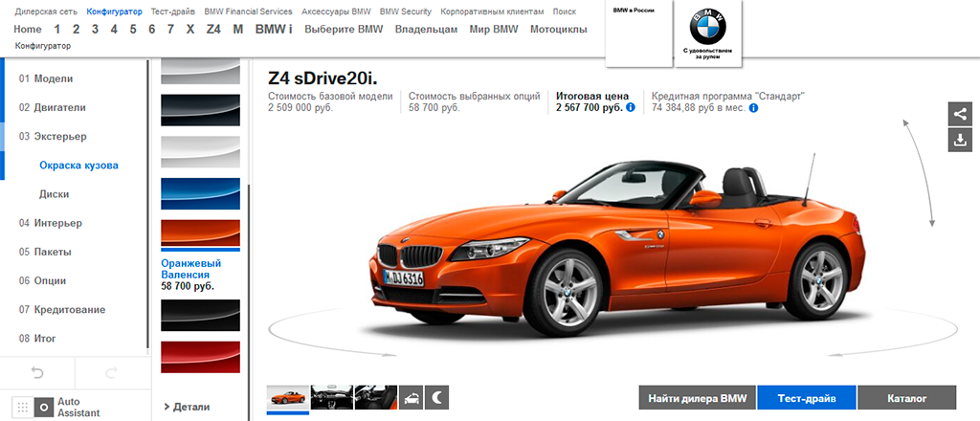Screen dimensions: 980x421
Task: Open BMW Security link
Action: [x=406, y=11]
